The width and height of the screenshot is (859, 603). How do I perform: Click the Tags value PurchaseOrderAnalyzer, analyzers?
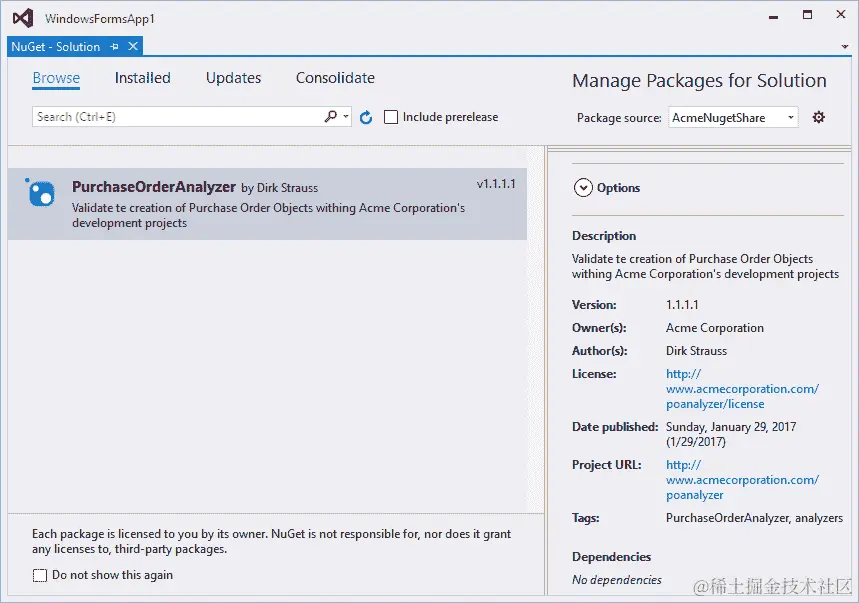coord(754,518)
